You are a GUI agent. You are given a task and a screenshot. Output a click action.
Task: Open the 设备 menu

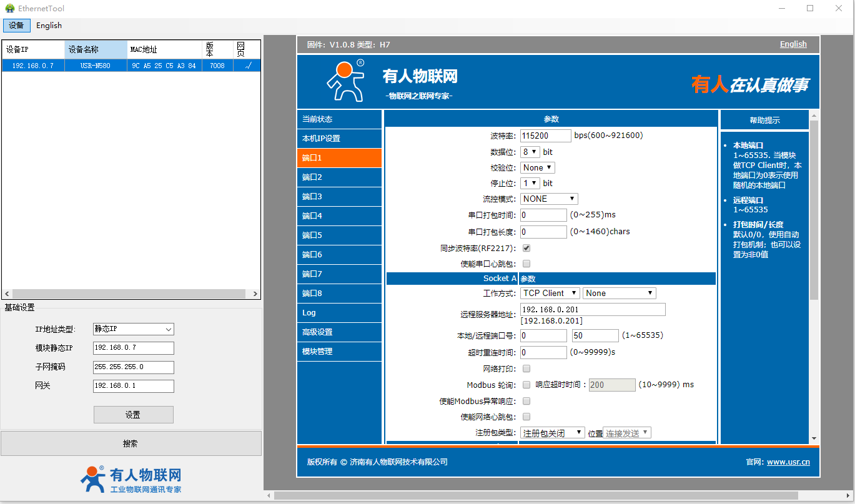point(16,26)
